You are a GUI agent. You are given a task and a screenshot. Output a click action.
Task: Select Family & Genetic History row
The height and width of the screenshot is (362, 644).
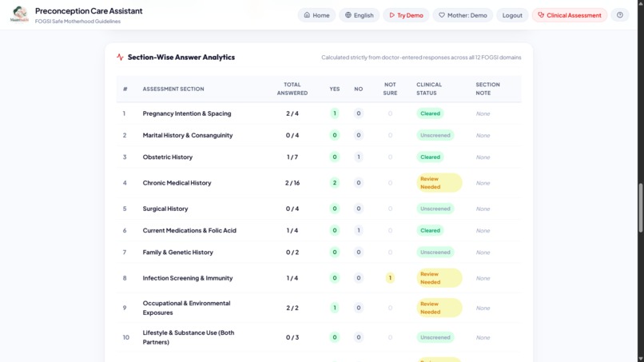(319, 253)
